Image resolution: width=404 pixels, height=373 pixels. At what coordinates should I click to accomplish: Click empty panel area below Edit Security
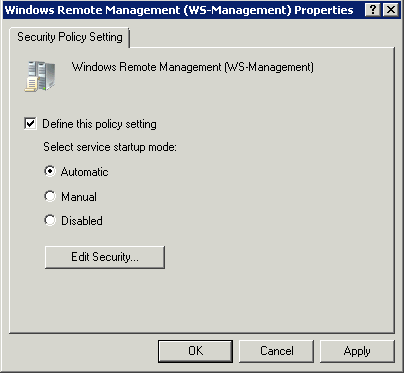(202, 300)
